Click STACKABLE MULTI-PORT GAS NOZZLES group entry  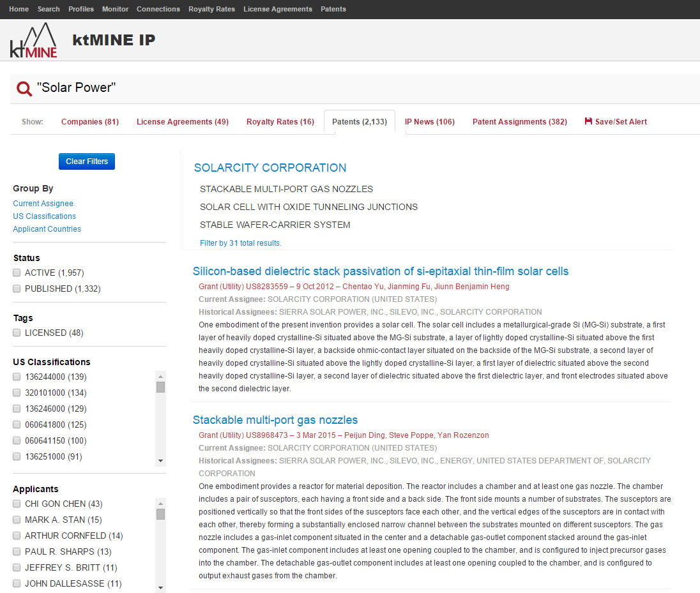coord(286,189)
